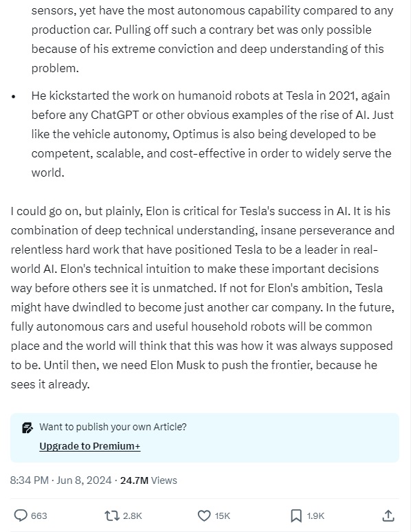Click the "Want to publish your own Article?" text
The height and width of the screenshot is (532, 415).
pos(113,427)
